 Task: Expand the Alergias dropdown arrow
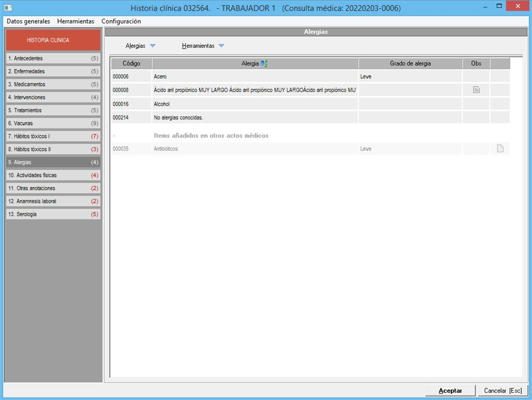coord(153,46)
